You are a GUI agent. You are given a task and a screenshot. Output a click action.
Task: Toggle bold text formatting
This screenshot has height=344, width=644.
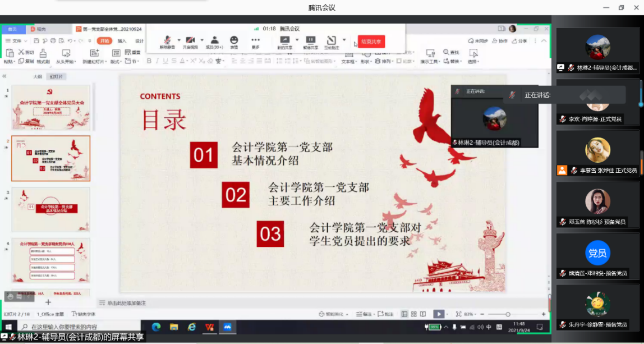tap(149, 61)
